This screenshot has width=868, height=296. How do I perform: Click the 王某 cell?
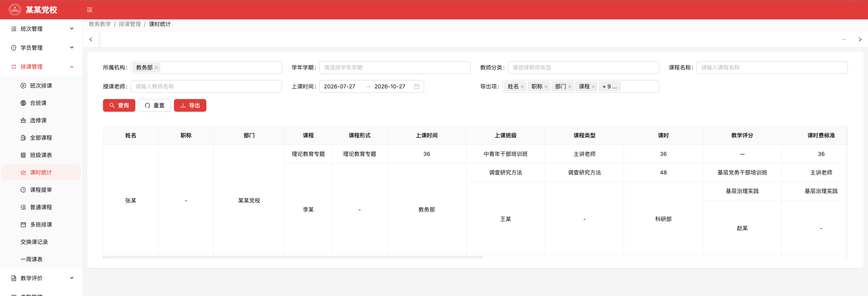(505, 219)
